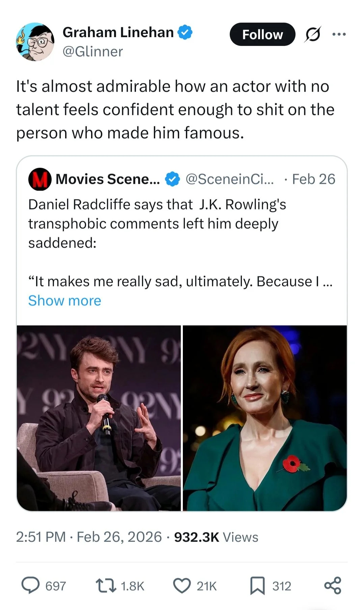Click the 2:51 PM Feb 26, 2026 timestamp
364x610 pixels.
pyautogui.click(x=89, y=537)
